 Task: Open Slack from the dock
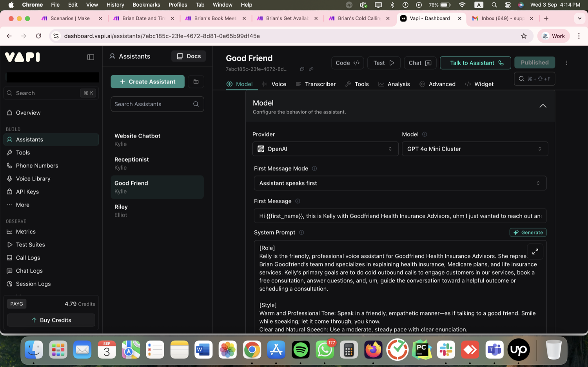point(446,349)
